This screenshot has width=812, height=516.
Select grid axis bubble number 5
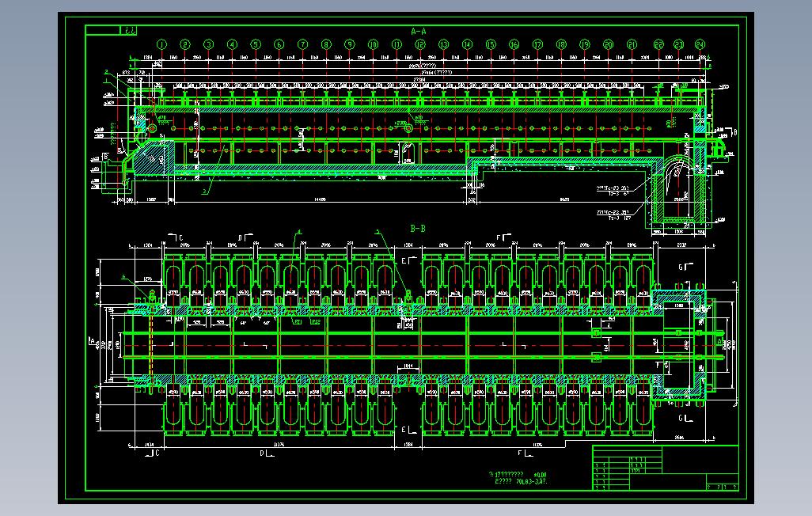click(256, 44)
